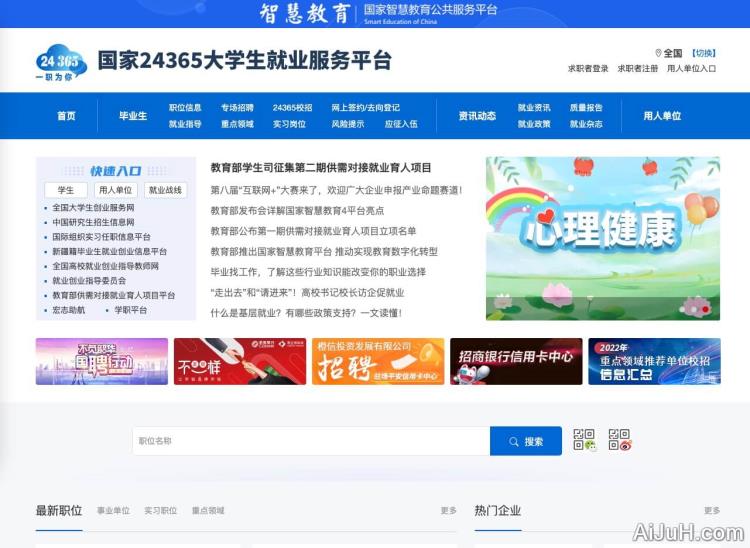Open 就业政策 nav link
This screenshot has width=750, height=548.
[534, 124]
